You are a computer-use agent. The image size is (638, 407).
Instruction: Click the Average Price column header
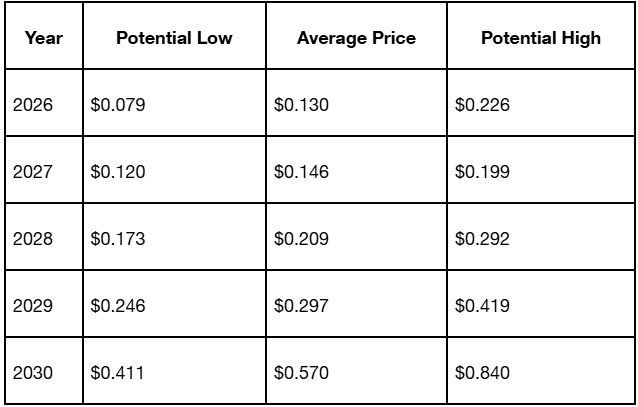[x=356, y=36]
